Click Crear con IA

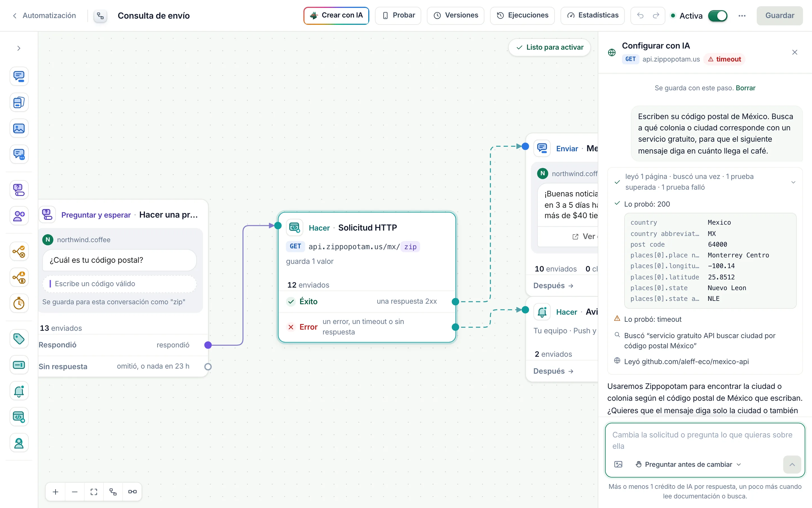point(336,16)
